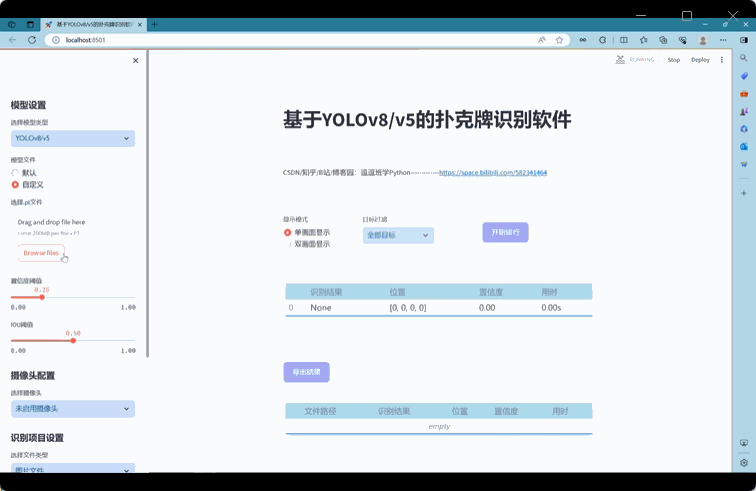This screenshot has width=756, height=491.
Task: Open the workspaces icon left of tabs
Action: coord(12,24)
